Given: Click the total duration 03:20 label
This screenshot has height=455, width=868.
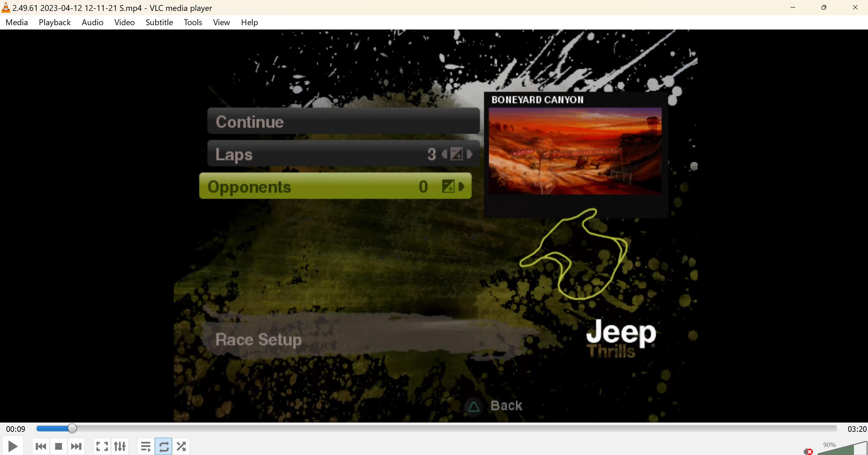Looking at the screenshot, I should tap(857, 429).
